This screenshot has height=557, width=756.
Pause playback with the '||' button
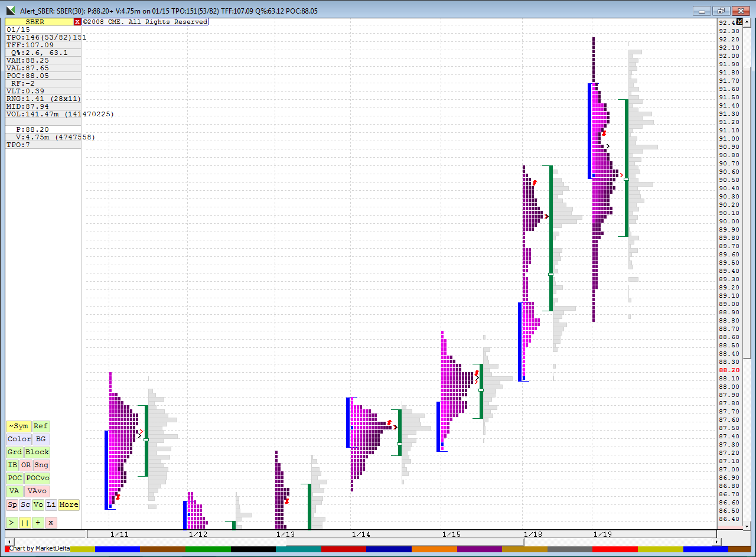(25, 523)
